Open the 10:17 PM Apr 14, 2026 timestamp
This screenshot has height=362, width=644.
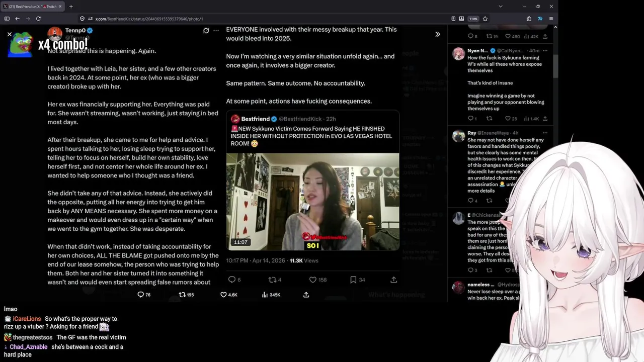pos(256,260)
